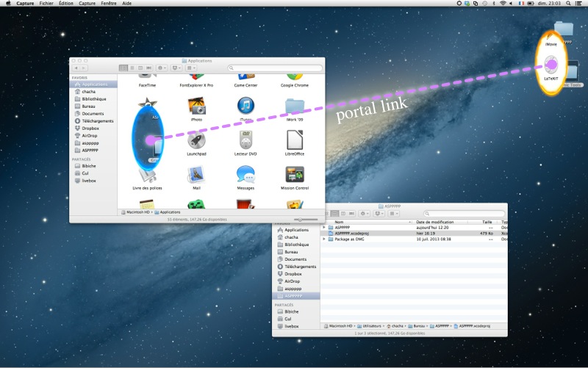Open the volume menu bar icon
Viewport: 588px width, 368px height.
click(511, 4)
